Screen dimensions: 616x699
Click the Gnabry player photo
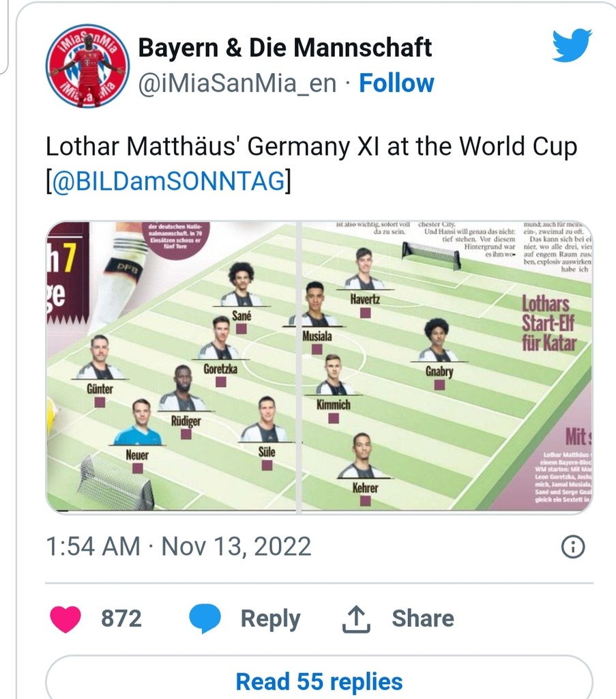click(439, 341)
